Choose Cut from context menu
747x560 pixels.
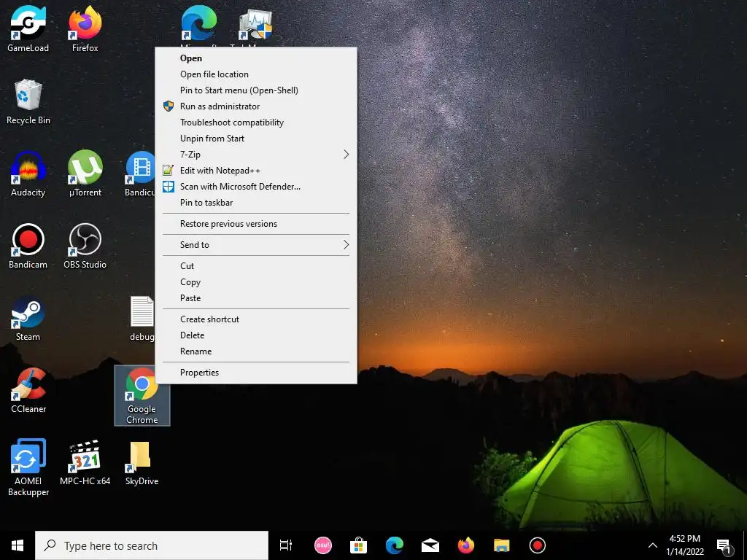click(256, 266)
